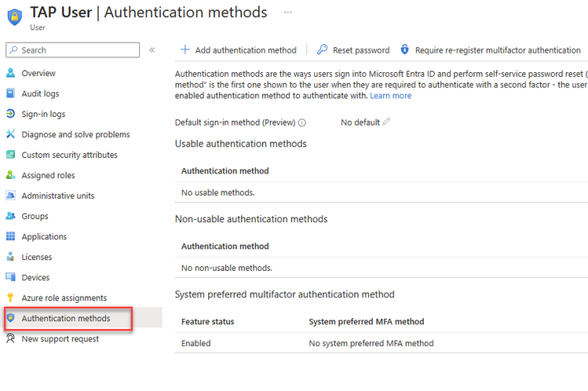Open Licenses from sidebar
The height and width of the screenshot is (391, 588).
point(37,257)
